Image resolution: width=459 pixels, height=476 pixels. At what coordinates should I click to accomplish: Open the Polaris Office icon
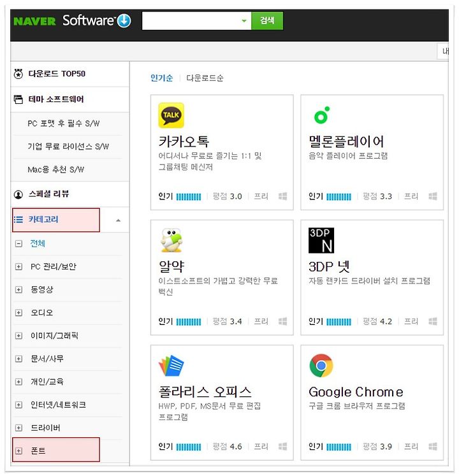171,365
